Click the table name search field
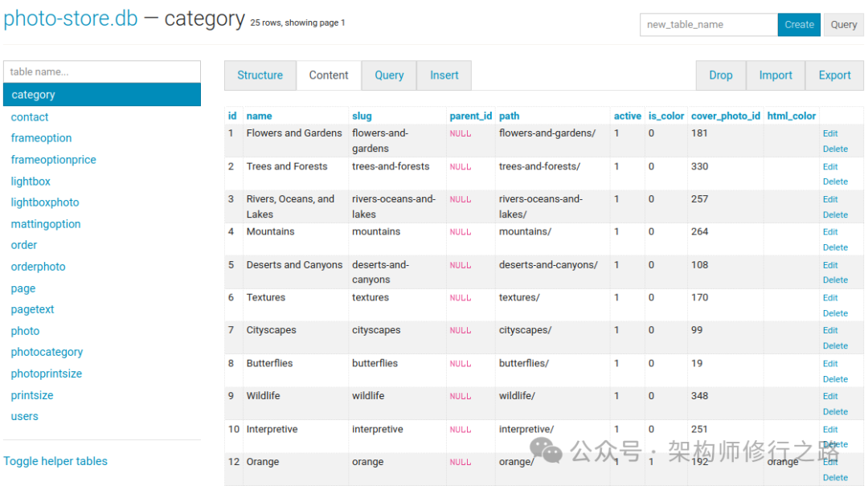This screenshot has height=486, width=868. [102, 71]
